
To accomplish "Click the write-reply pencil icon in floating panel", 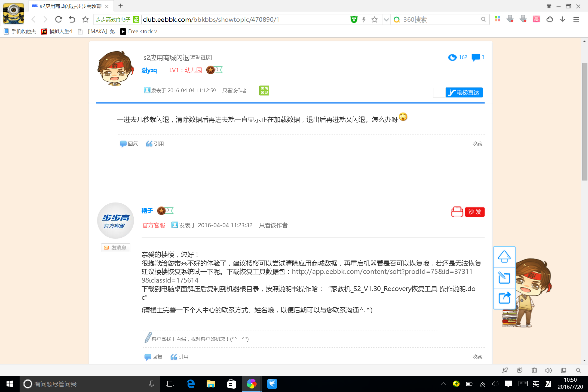I will 504,278.
